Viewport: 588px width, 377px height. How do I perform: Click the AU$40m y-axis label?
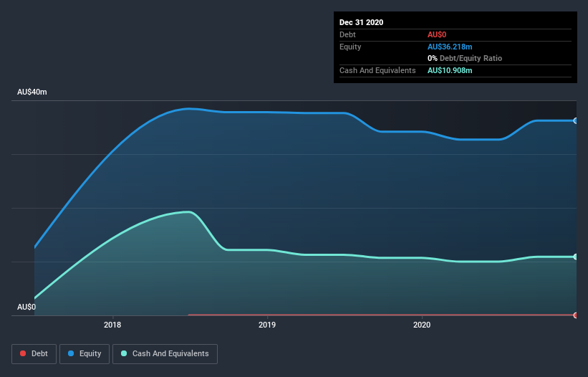pos(32,92)
